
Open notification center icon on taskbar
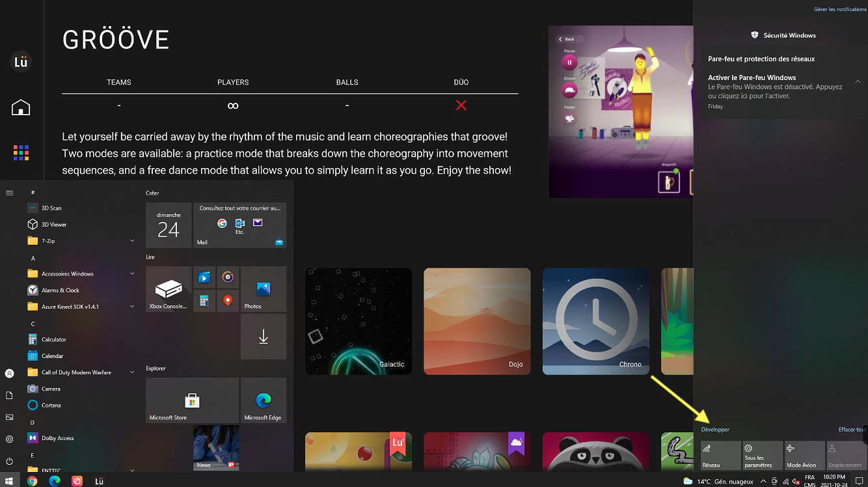[858, 481]
